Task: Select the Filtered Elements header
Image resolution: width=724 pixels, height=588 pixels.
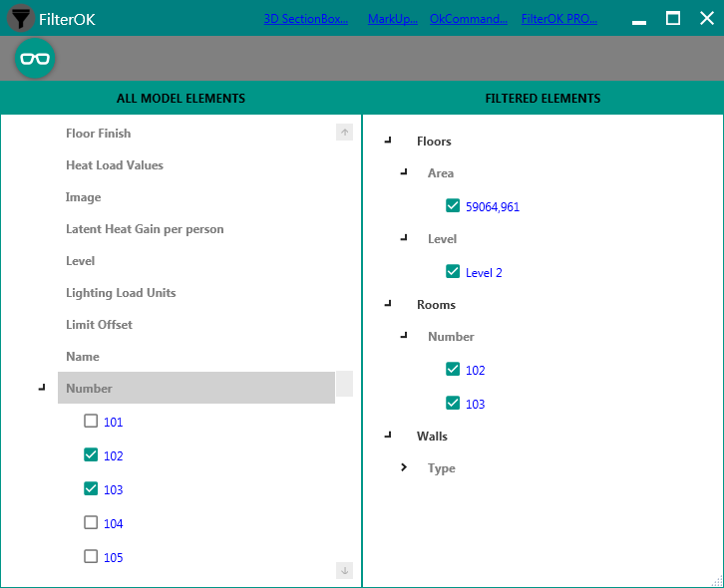Action: point(543,99)
